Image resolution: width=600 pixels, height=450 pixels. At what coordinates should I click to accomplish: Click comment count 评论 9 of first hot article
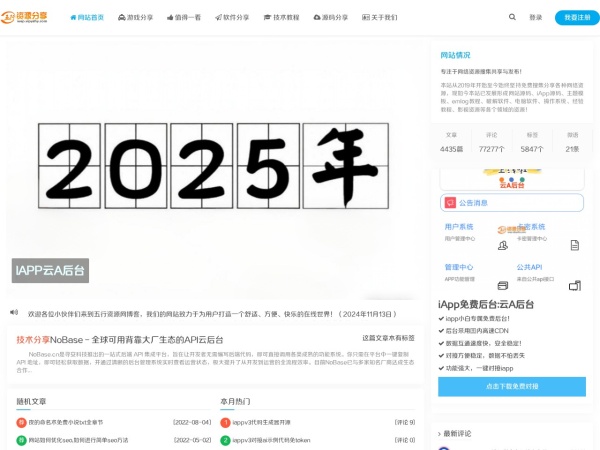pos(405,422)
